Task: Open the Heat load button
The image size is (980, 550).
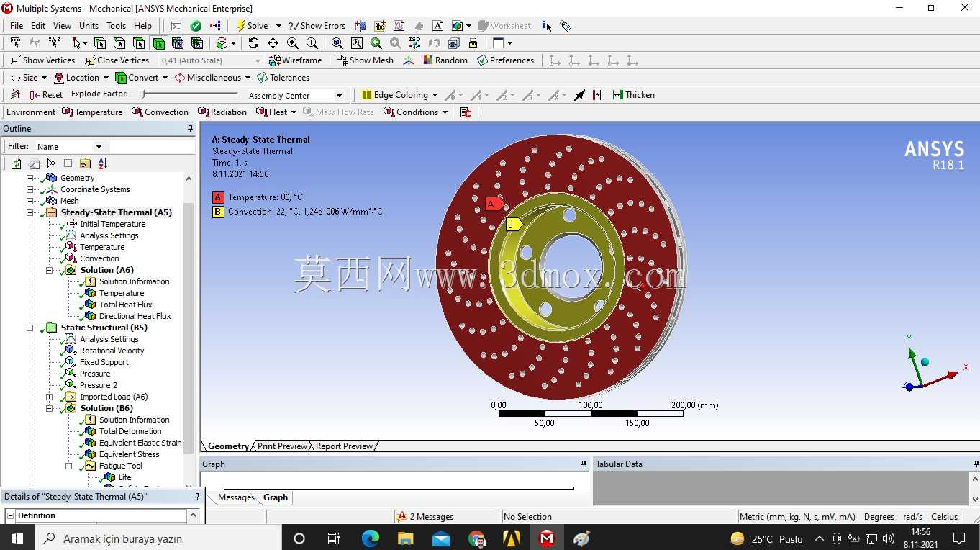Action: point(272,112)
